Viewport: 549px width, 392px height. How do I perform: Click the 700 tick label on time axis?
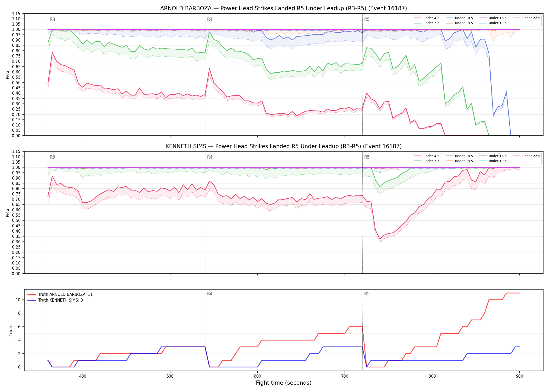click(345, 376)
